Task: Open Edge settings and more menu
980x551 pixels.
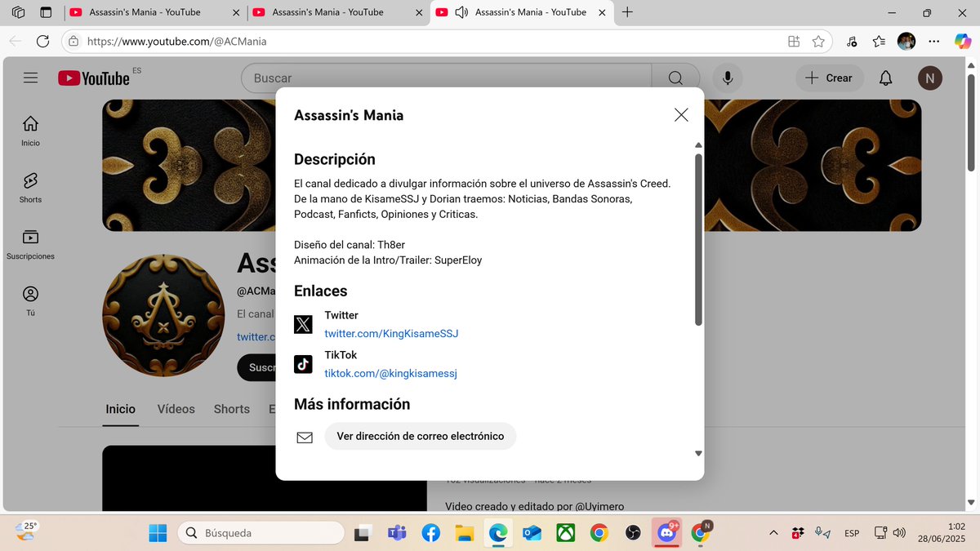Action: [x=934, y=42]
